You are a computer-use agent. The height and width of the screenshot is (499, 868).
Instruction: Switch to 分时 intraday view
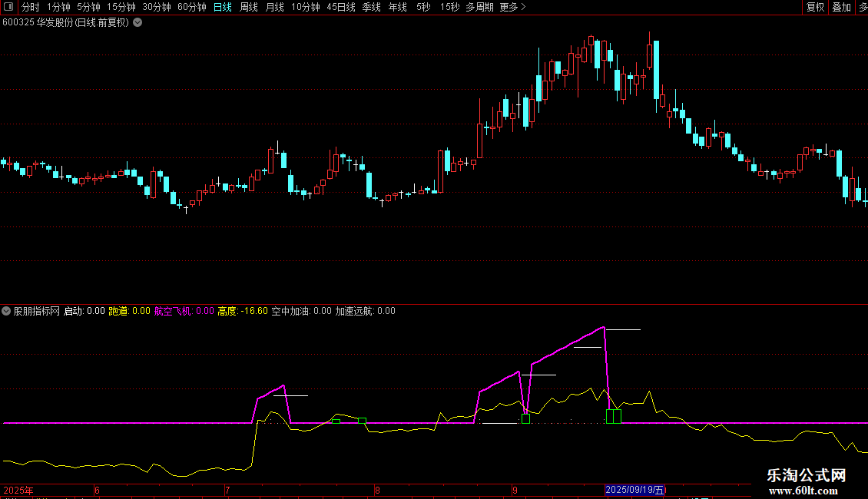(31, 7)
